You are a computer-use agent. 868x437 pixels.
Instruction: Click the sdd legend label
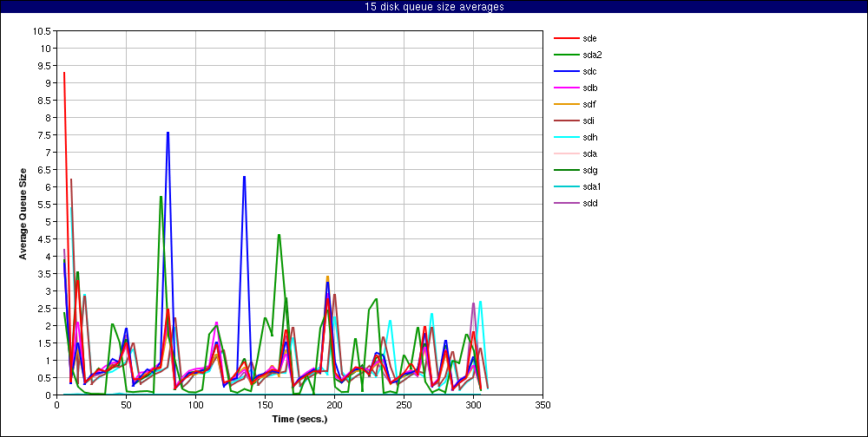point(589,204)
